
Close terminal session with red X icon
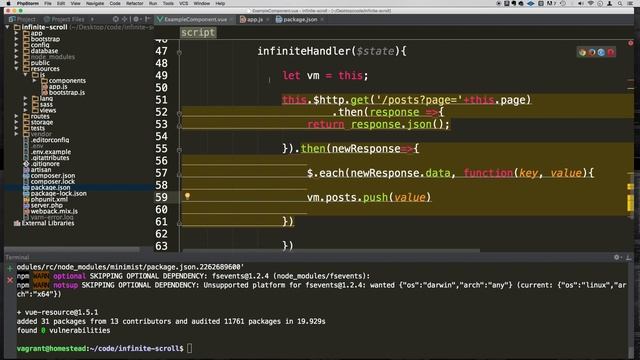(10, 280)
